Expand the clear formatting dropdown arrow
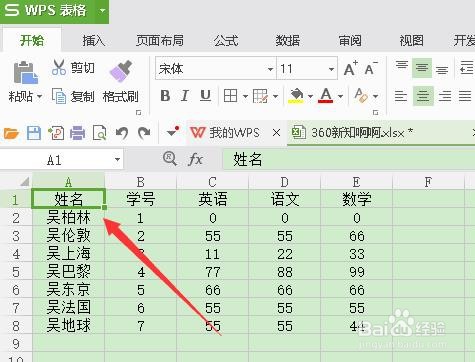This screenshot has height=362, width=475. (375, 96)
